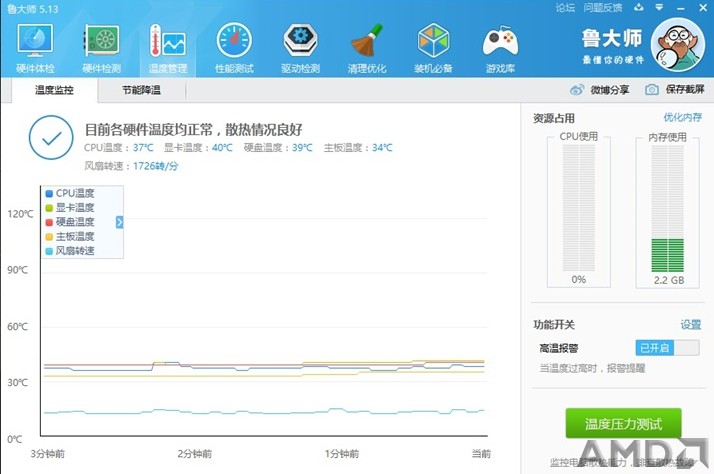Viewport: 714px width, 474px height.
Task: Open 清理优化 cleanup broom icon
Action: [367, 49]
